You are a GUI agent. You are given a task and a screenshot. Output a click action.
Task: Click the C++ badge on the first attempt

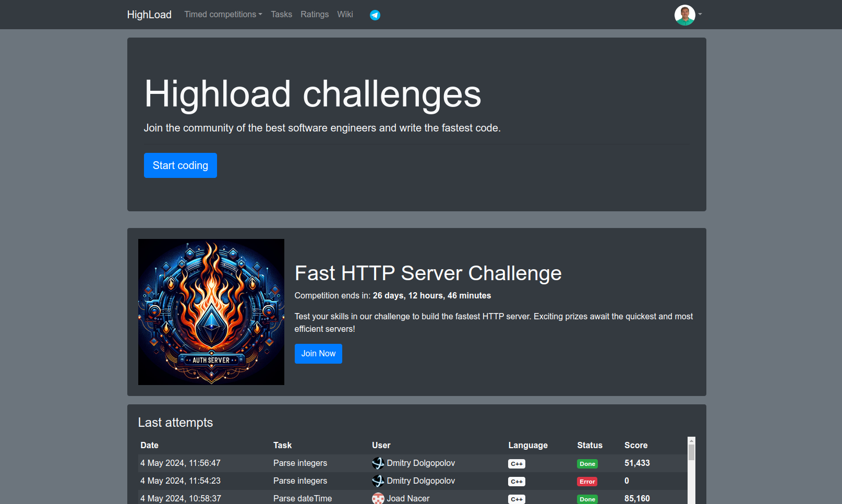tap(516, 463)
